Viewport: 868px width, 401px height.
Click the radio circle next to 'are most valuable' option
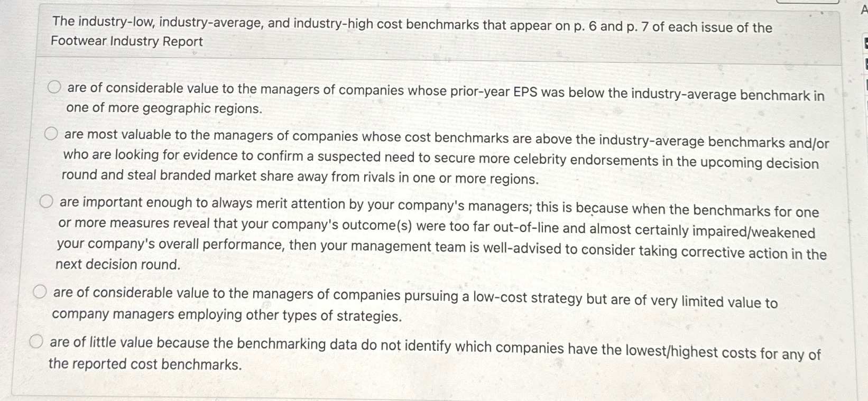[x=51, y=133]
